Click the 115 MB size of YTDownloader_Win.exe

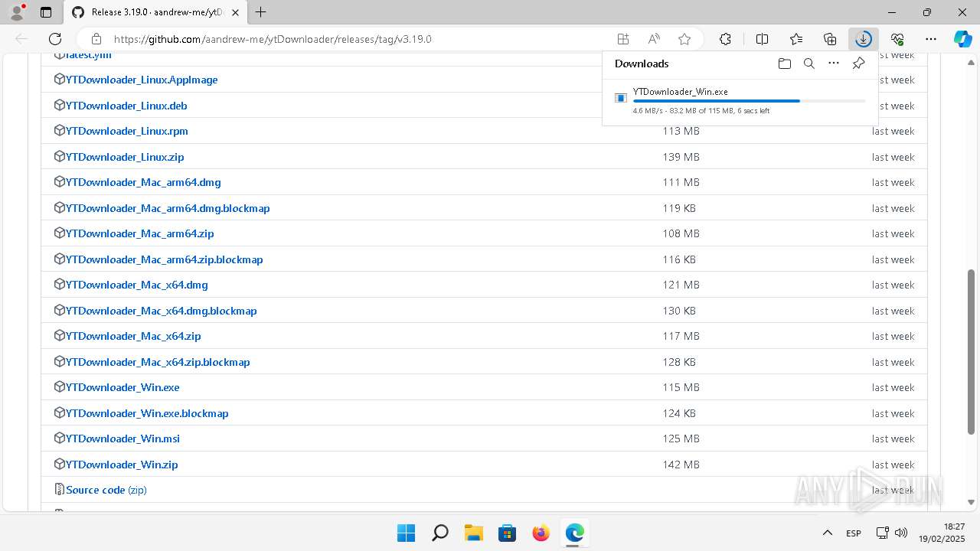click(x=681, y=387)
